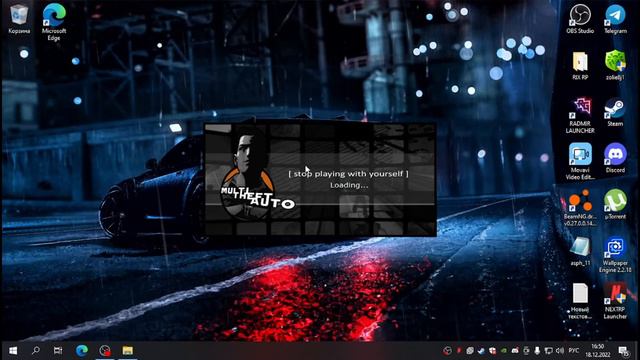This screenshot has width=640, height=360.
Task: Open the notification center icon
Action: click(x=623, y=351)
